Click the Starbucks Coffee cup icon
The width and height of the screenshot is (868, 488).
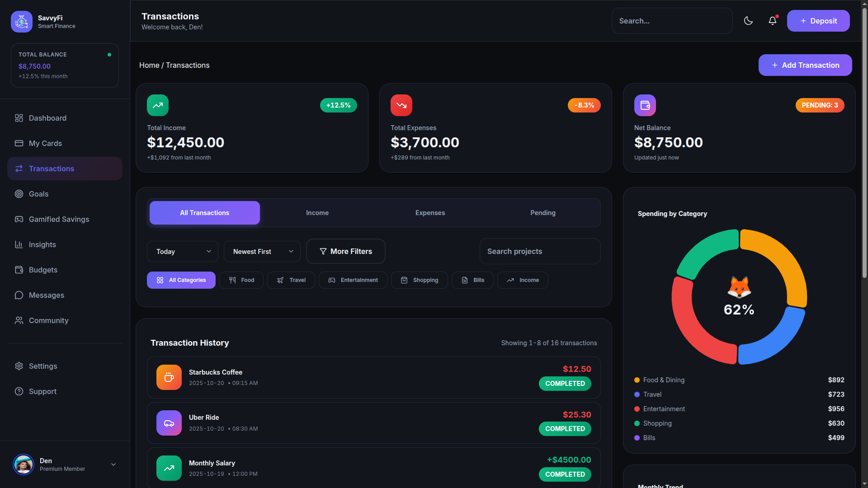pos(169,377)
